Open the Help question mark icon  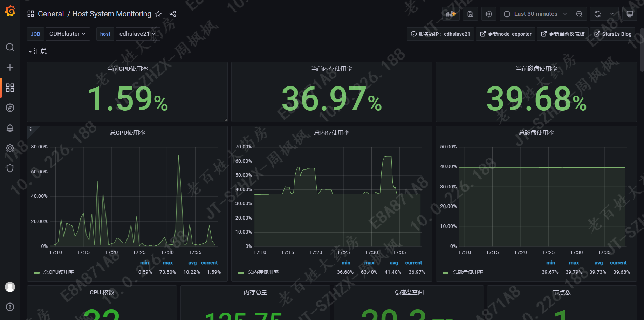coord(10,307)
